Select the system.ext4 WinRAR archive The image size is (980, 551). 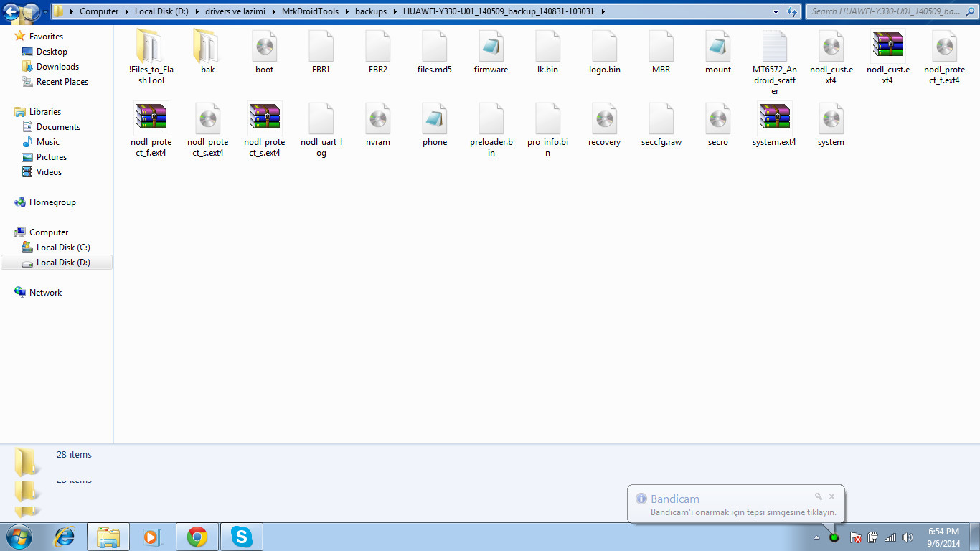(773, 121)
